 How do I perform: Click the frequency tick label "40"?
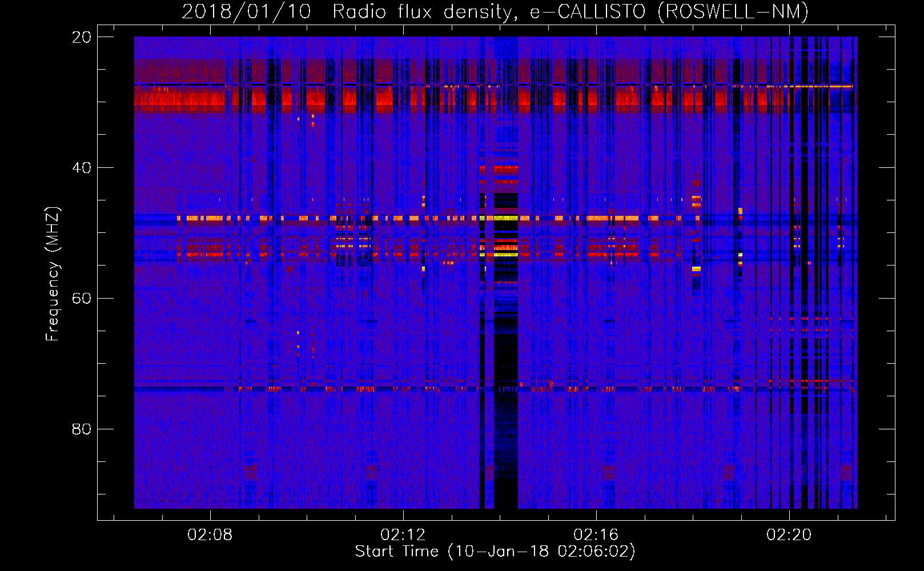tap(82, 168)
